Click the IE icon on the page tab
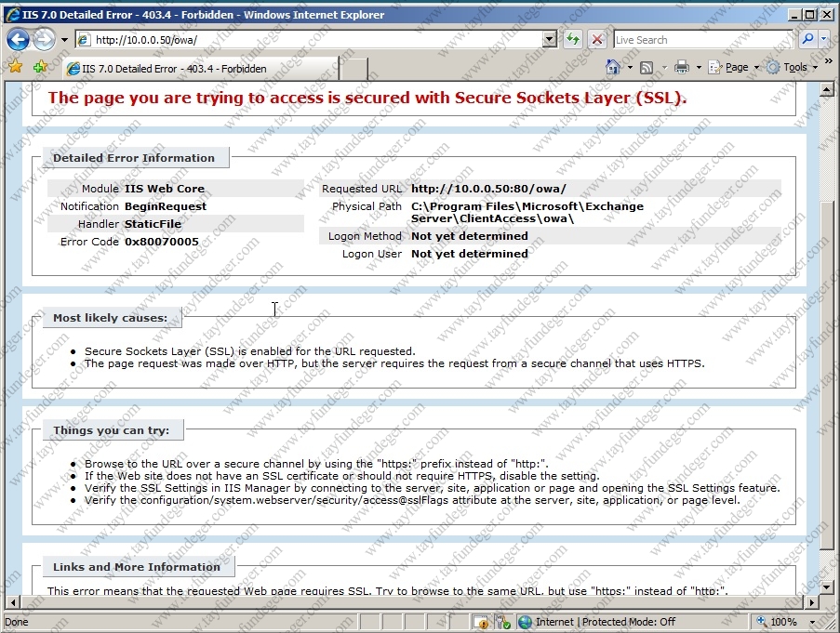The image size is (840, 633). pyautogui.click(x=73, y=69)
